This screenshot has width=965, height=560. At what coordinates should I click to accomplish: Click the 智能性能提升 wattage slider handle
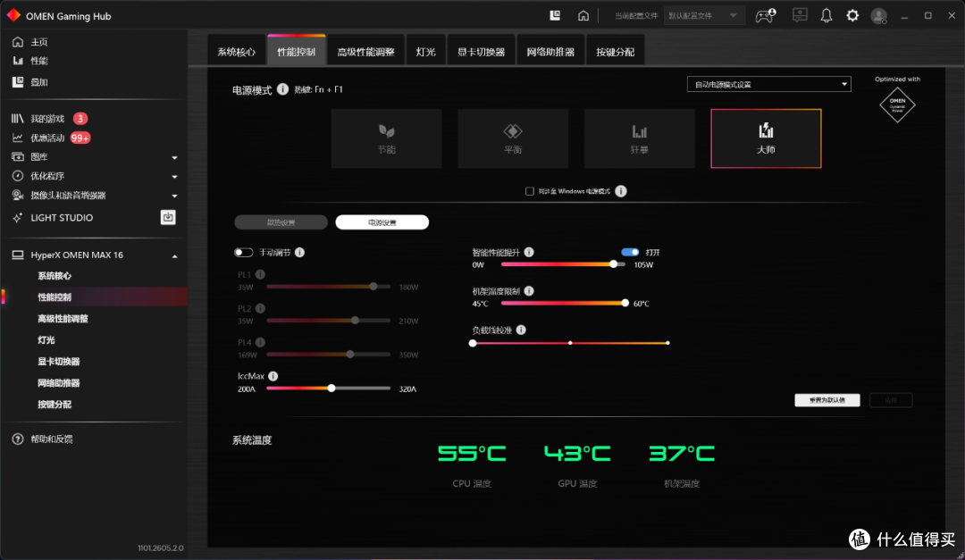pos(614,264)
